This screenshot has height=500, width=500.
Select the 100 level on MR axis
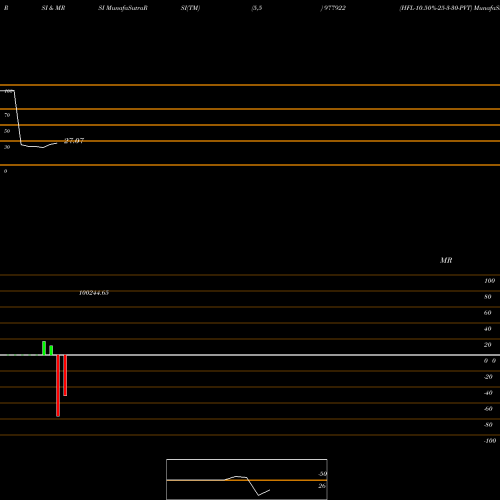coord(489,281)
